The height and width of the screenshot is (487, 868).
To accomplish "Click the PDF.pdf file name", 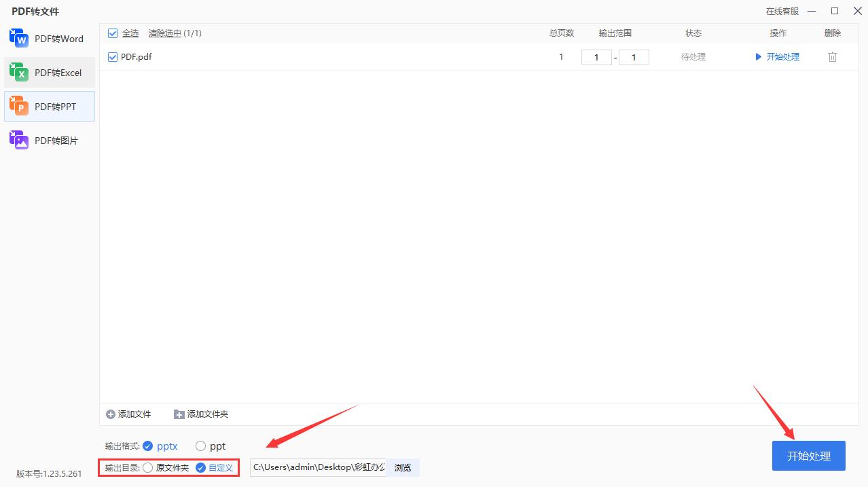I will point(136,57).
